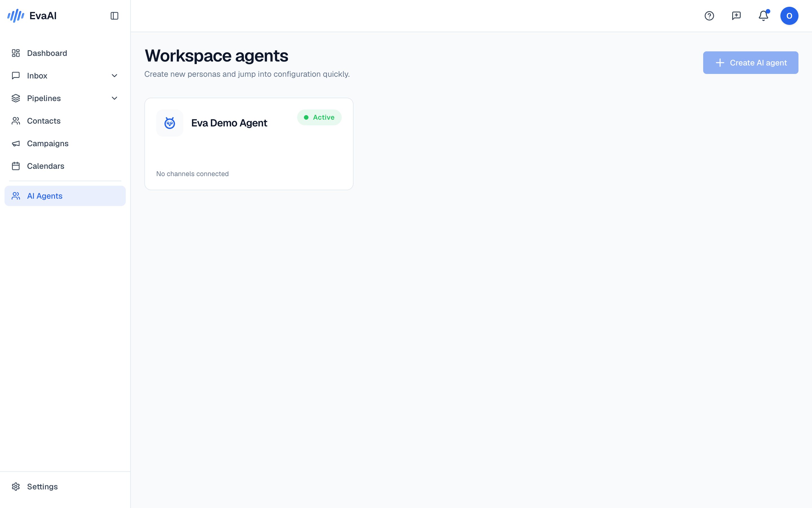Click the Pipelines layers icon

tap(16, 98)
